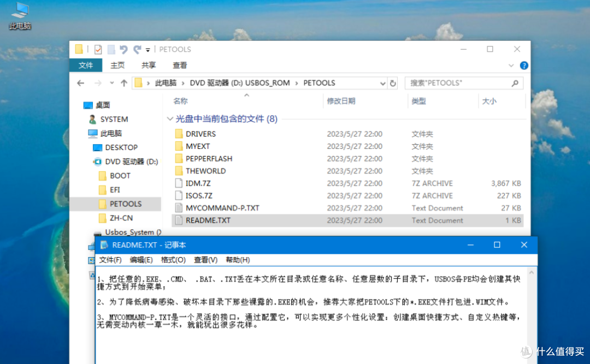Click the Undo arrow in Explorer title bar
The height and width of the screenshot is (364, 590).
point(123,49)
